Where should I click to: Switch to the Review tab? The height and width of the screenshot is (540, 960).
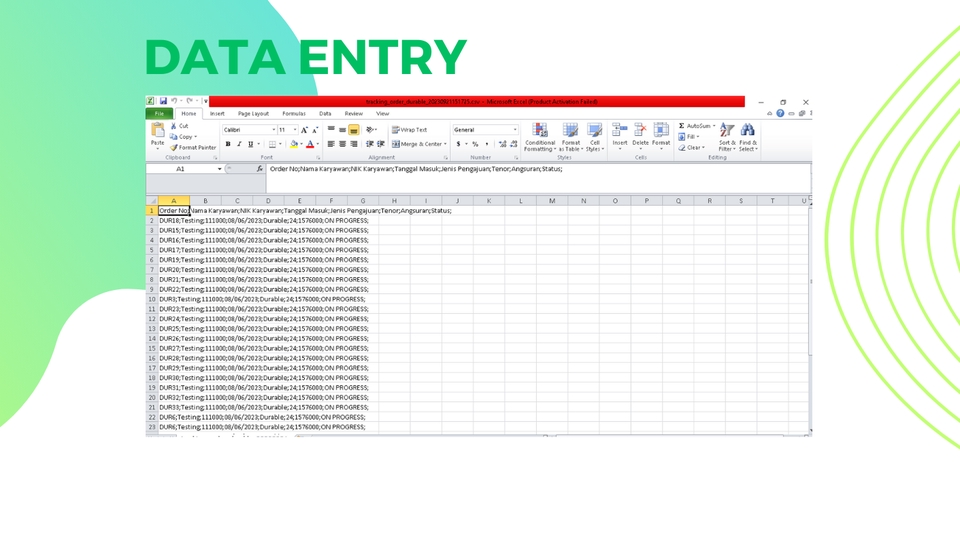[x=353, y=114]
